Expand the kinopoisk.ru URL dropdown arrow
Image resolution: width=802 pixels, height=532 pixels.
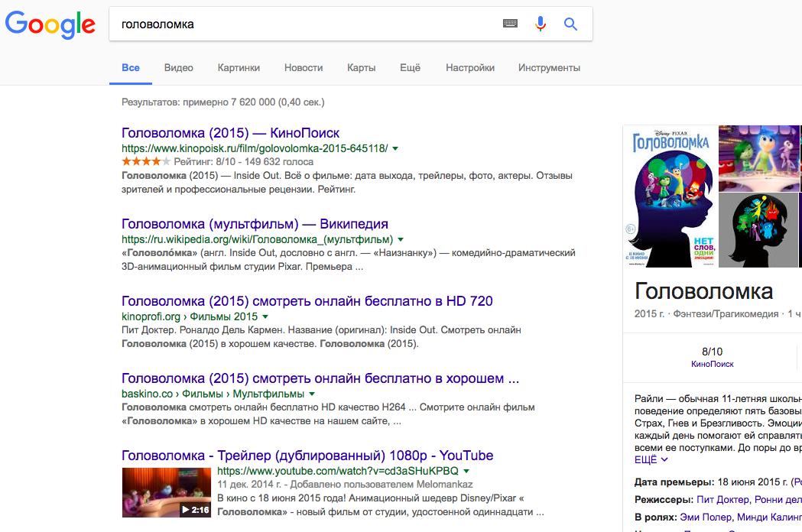(395, 148)
